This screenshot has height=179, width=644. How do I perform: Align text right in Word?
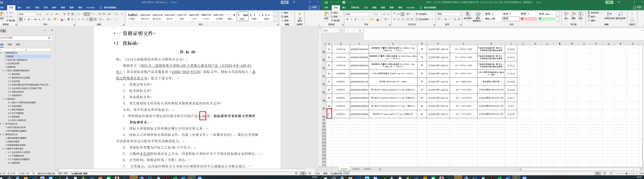(x=87, y=19)
